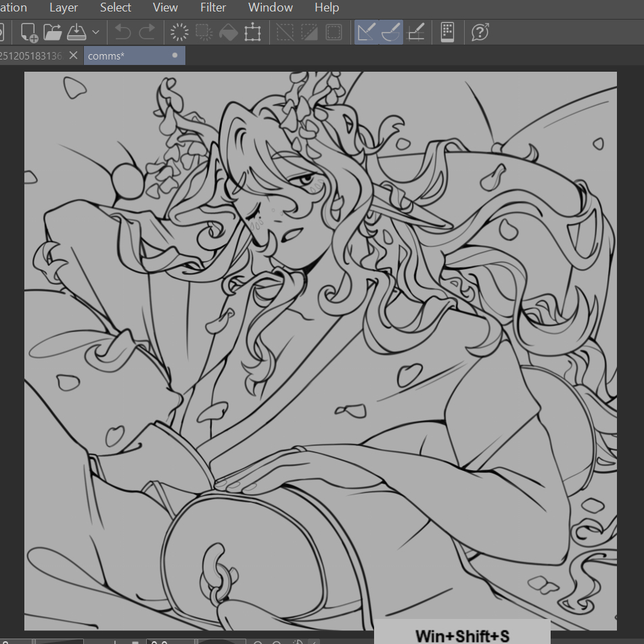
Task: Click the New file icon
Action: pyautogui.click(x=29, y=32)
